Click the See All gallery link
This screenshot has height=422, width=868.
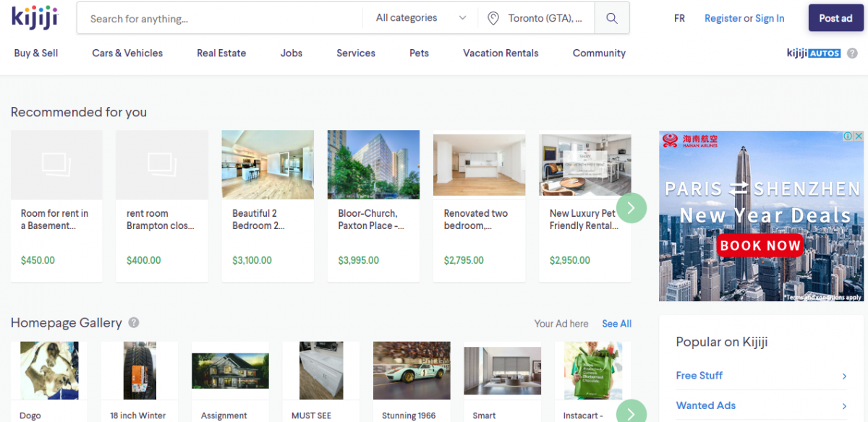(x=616, y=324)
